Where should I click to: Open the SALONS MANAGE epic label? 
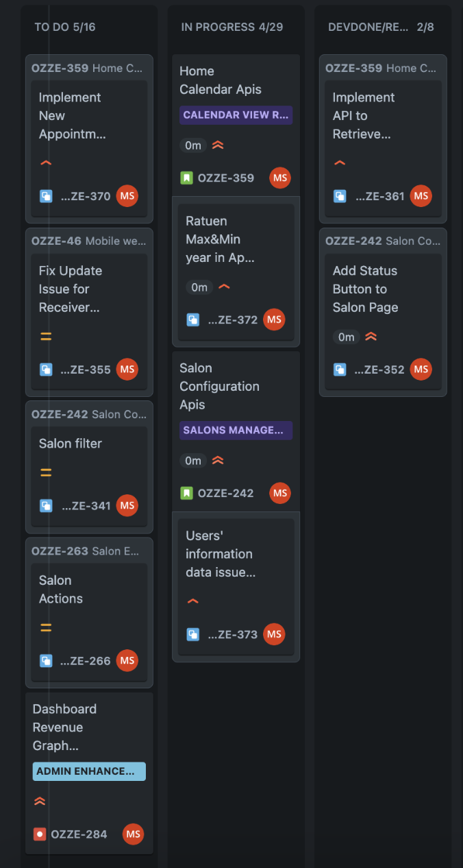point(236,431)
